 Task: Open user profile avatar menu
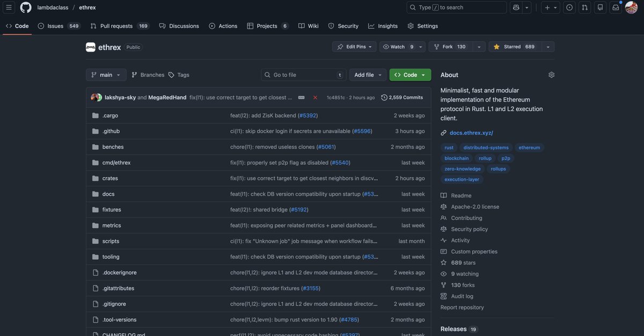631,8
